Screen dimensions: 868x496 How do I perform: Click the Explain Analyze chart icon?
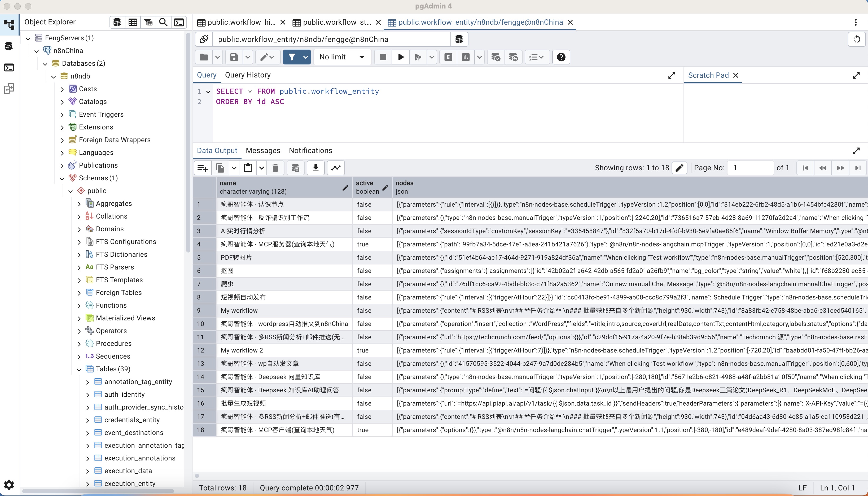pyautogui.click(x=466, y=57)
